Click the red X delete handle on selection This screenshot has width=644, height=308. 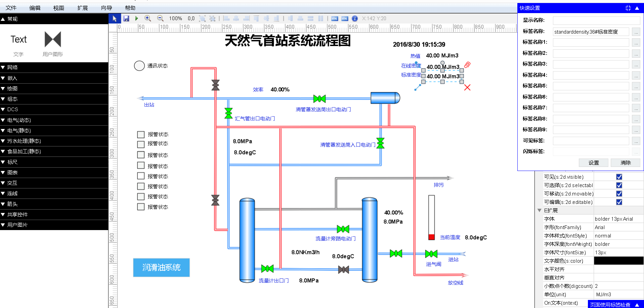[x=467, y=87]
